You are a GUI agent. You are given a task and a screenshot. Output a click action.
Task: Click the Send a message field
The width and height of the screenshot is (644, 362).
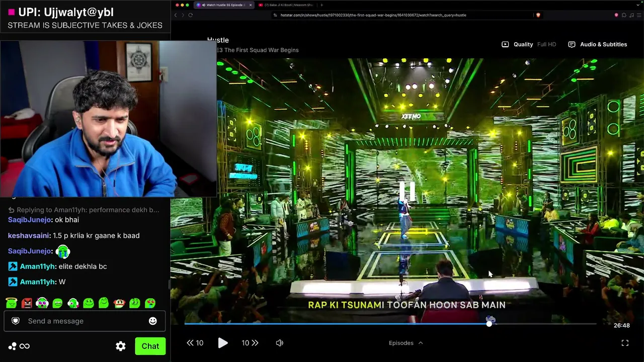click(85, 321)
